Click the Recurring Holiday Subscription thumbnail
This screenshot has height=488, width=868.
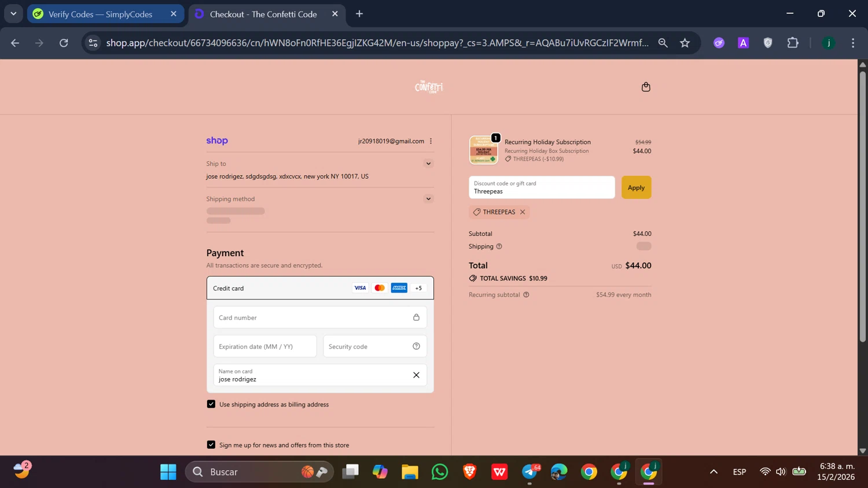tap(484, 150)
